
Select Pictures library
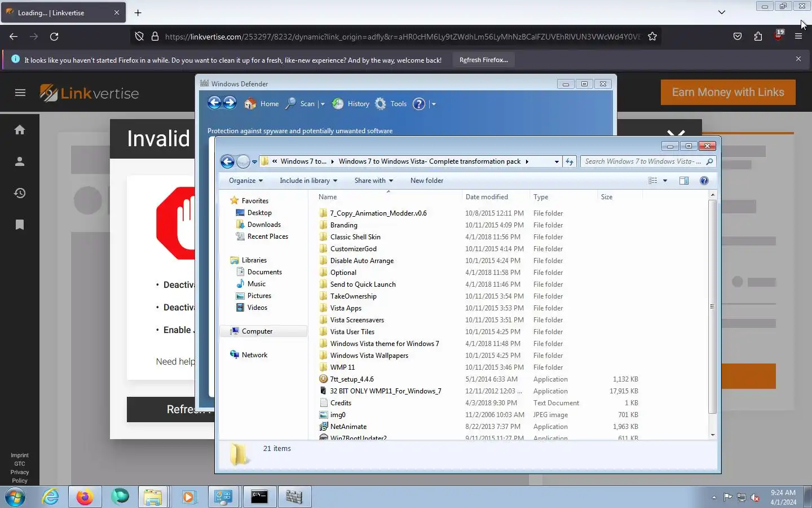(x=259, y=296)
